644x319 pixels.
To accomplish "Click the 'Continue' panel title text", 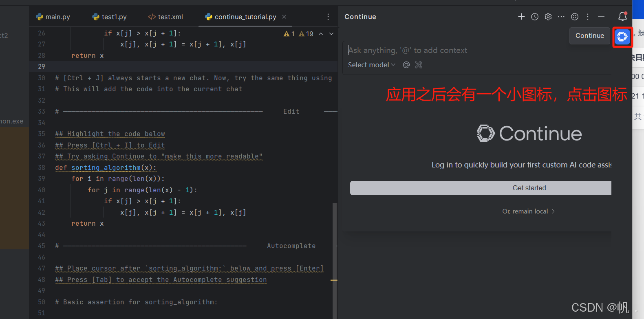I will click(360, 17).
